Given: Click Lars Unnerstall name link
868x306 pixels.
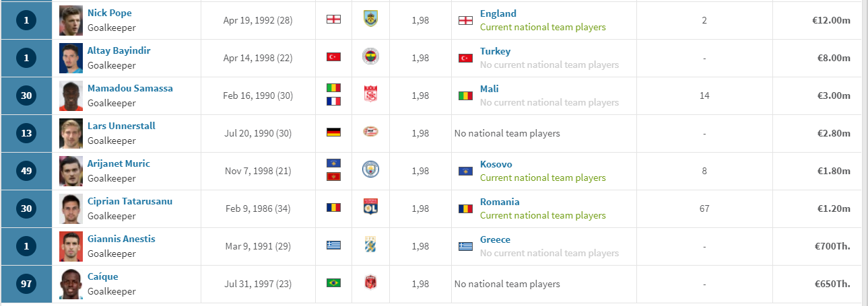Looking at the screenshot, I should tap(121, 126).
